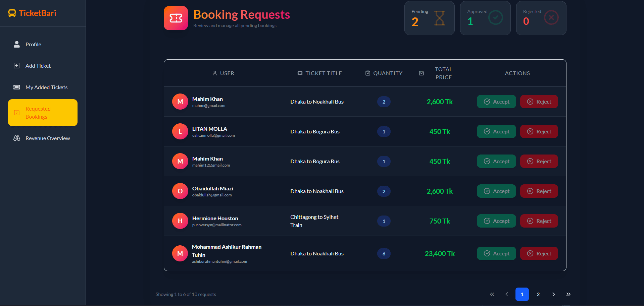Accept Obaidullah Miazi's booking
Viewport: 644px width, 306px height.
tap(496, 191)
